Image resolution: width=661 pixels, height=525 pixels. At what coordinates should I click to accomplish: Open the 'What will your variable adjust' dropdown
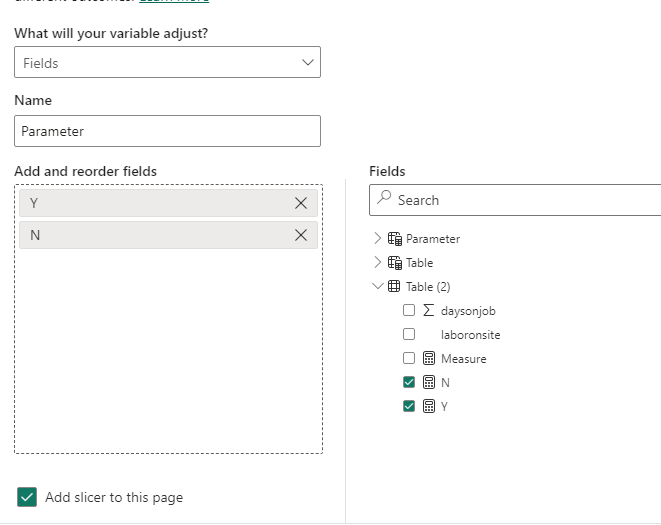point(167,62)
